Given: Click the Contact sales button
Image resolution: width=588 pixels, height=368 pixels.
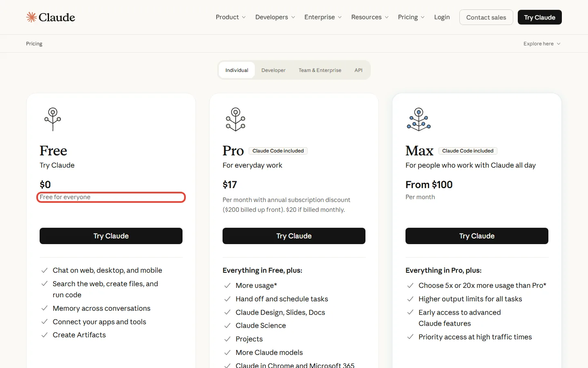Looking at the screenshot, I should (486, 17).
